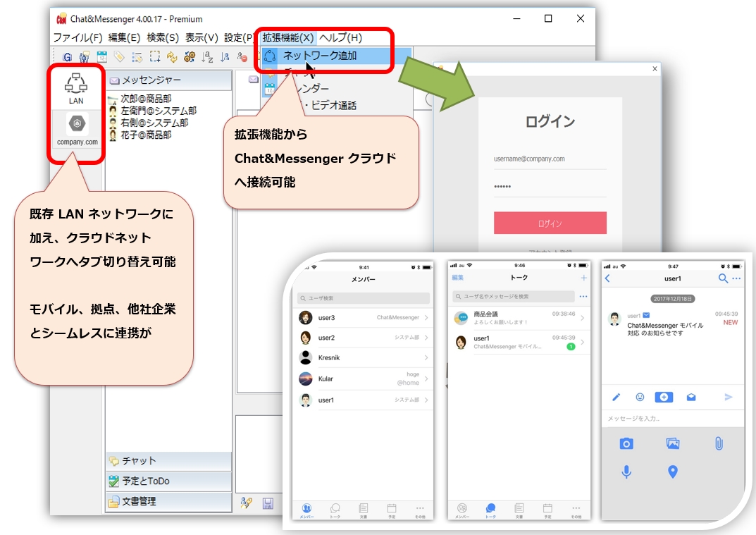The height and width of the screenshot is (535, 756).
Task: Open user1 conversation with unread badge
Action: point(519,342)
